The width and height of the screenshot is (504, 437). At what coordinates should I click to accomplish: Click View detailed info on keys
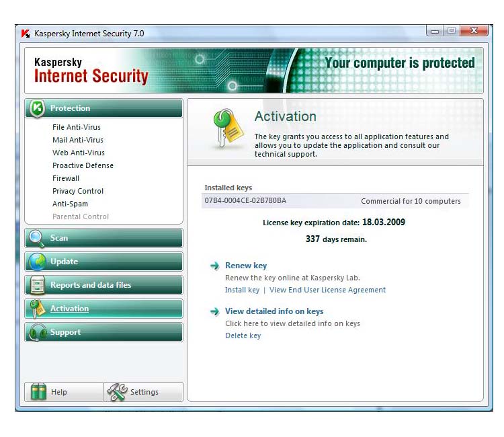click(274, 311)
